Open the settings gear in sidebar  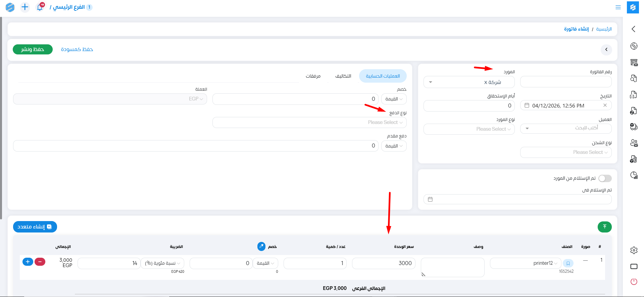click(x=634, y=250)
